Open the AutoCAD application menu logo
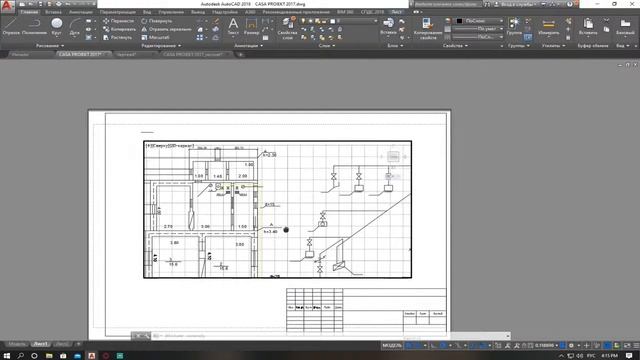 [7, 6]
